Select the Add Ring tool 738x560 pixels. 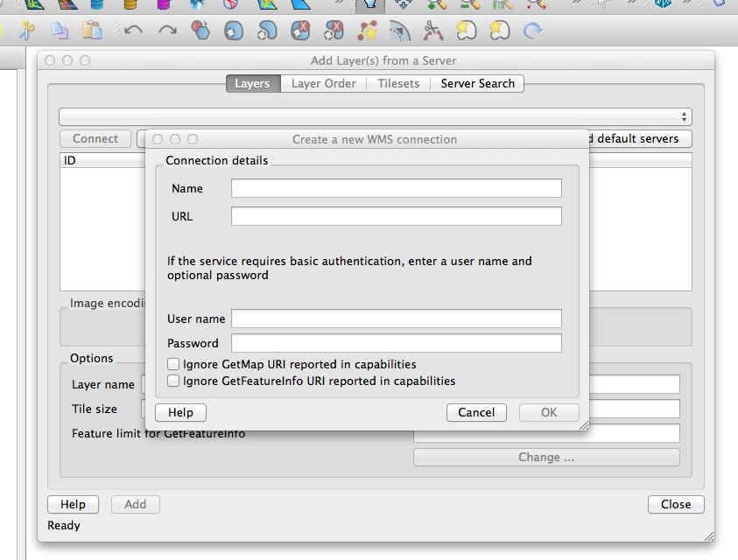(x=234, y=31)
